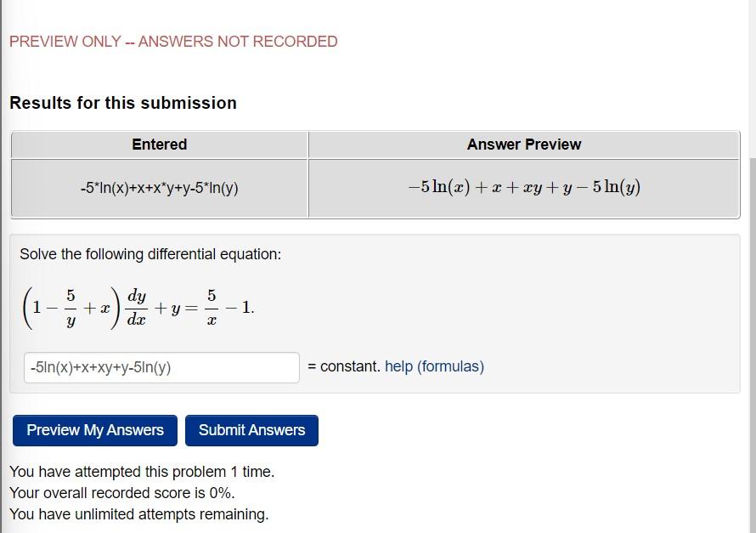Click the Results for this submission heading
The width and height of the screenshot is (756, 533).
point(122,103)
